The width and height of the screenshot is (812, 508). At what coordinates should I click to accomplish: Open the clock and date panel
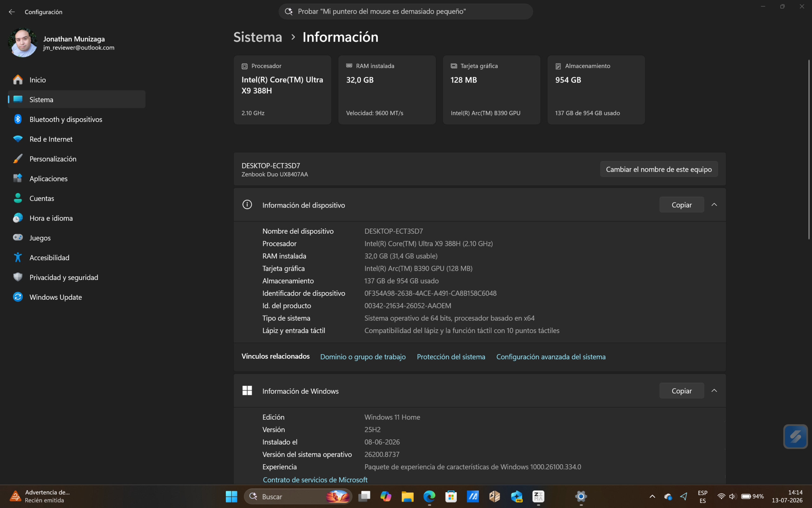[787, 497]
